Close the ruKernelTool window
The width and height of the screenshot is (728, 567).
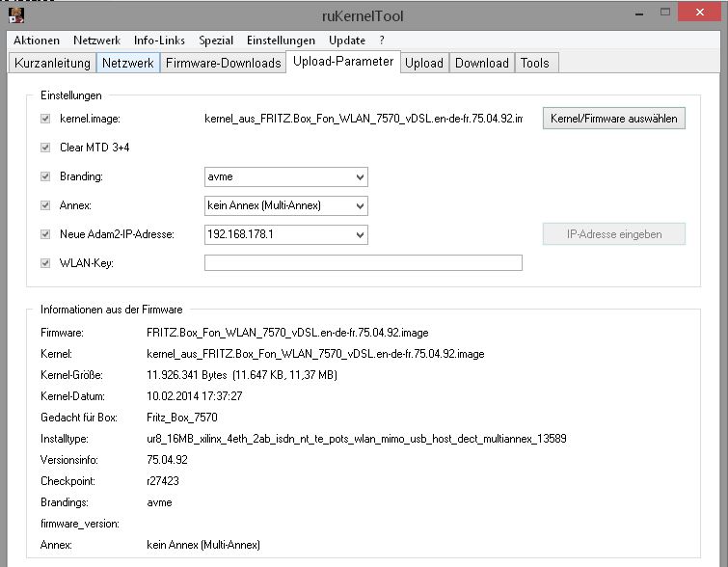(699, 13)
